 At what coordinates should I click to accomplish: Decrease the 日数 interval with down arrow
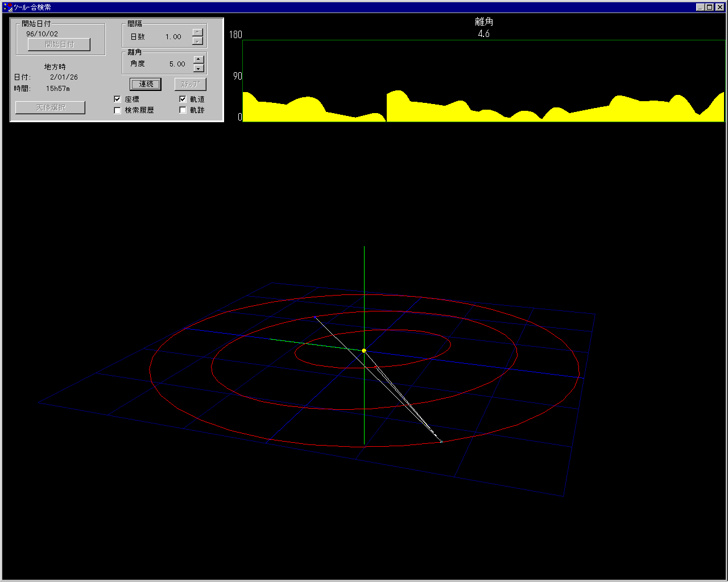pos(197,40)
